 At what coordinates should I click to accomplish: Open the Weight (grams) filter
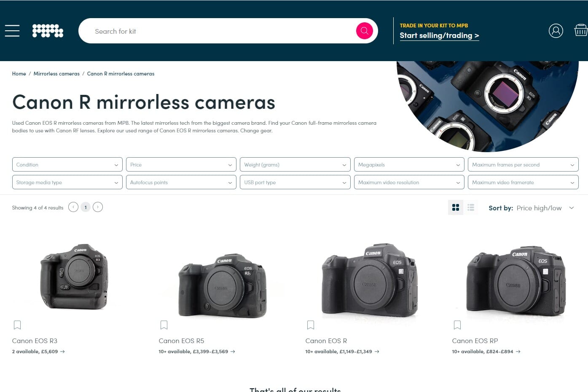[x=295, y=164]
